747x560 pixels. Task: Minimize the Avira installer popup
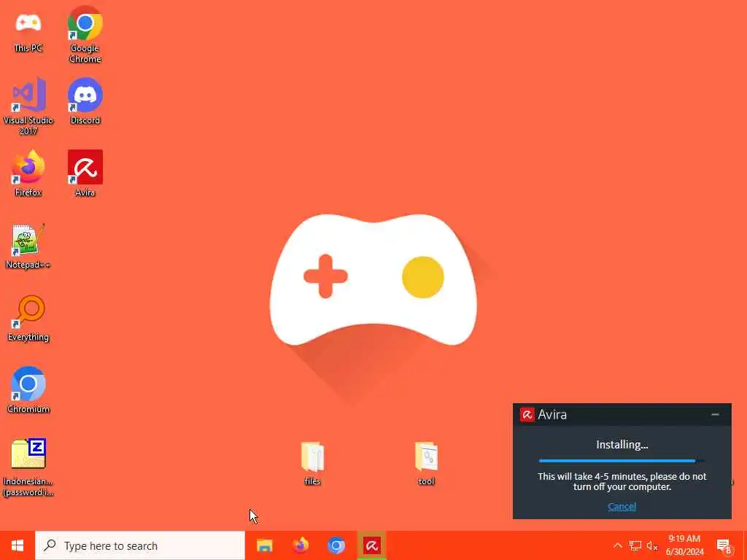(x=715, y=415)
